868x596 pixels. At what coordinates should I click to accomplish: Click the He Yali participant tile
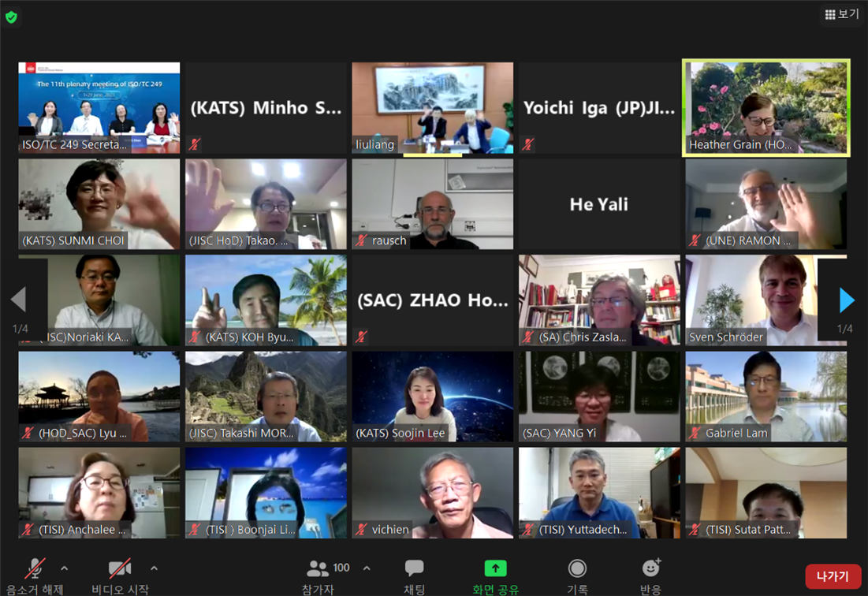tap(599, 204)
